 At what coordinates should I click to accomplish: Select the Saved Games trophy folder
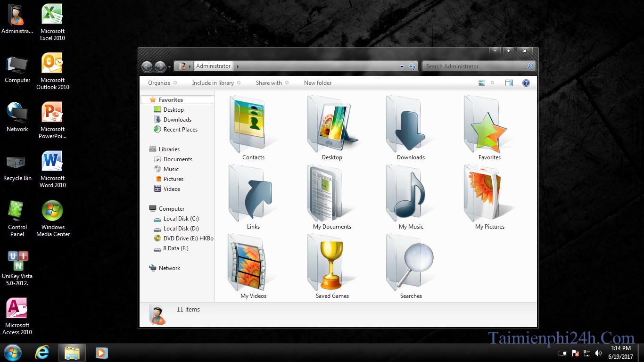click(332, 262)
